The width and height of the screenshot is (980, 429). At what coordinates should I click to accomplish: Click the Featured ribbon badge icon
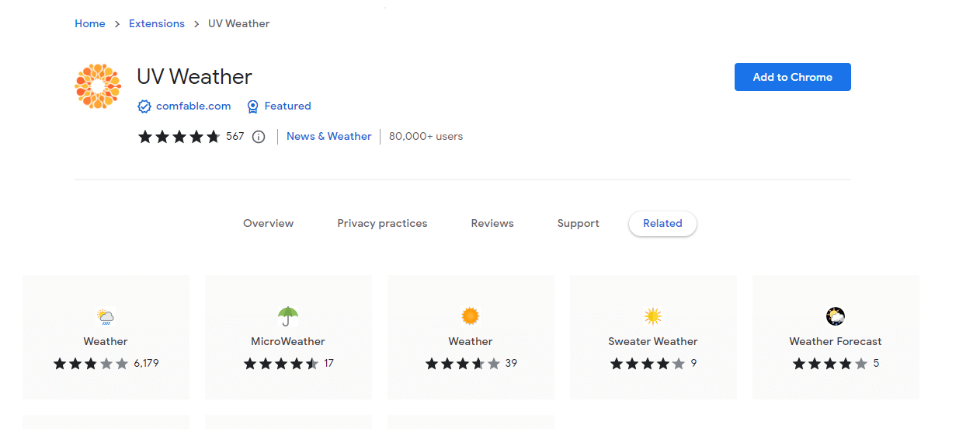(x=252, y=106)
